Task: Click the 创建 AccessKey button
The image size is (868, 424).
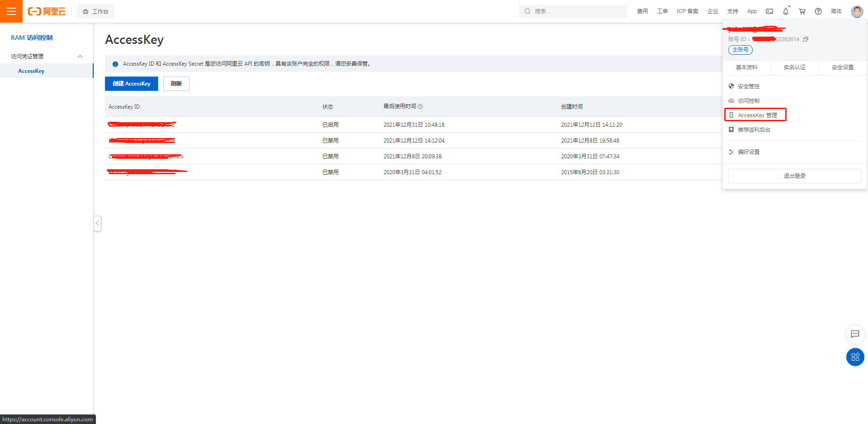Action: pyautogui.click(x=132, y=84)
